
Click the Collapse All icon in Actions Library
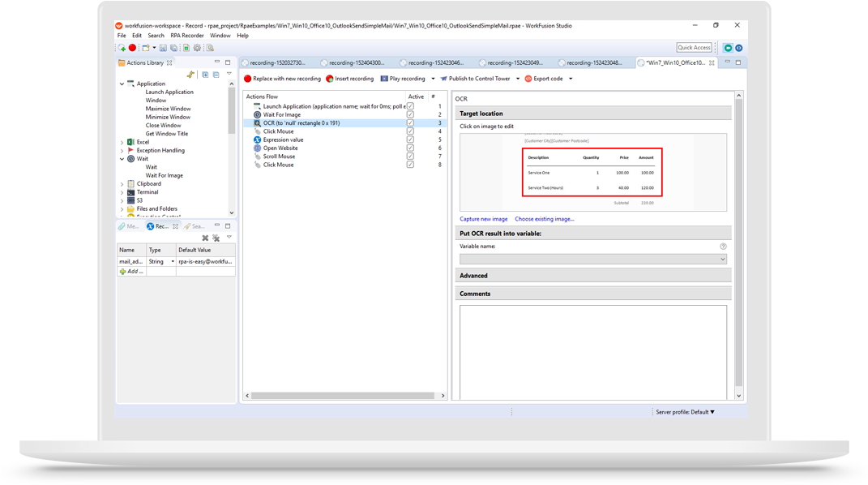pos(216,74)
